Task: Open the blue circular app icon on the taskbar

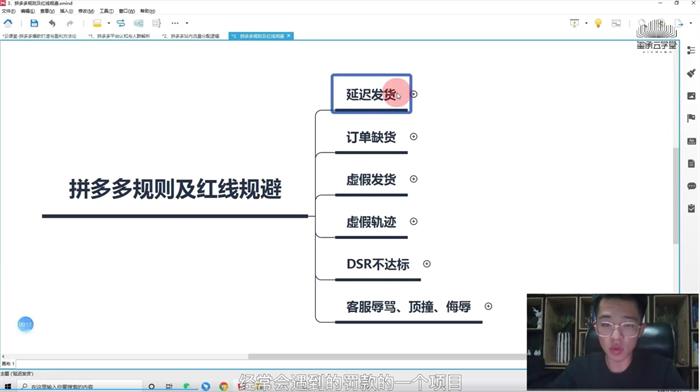Action: coord(206,386)
